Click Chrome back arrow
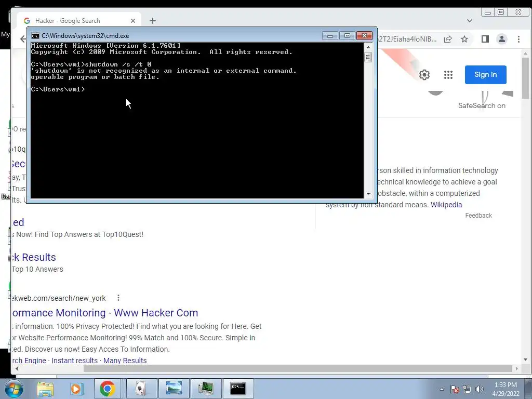 [23, 39]
